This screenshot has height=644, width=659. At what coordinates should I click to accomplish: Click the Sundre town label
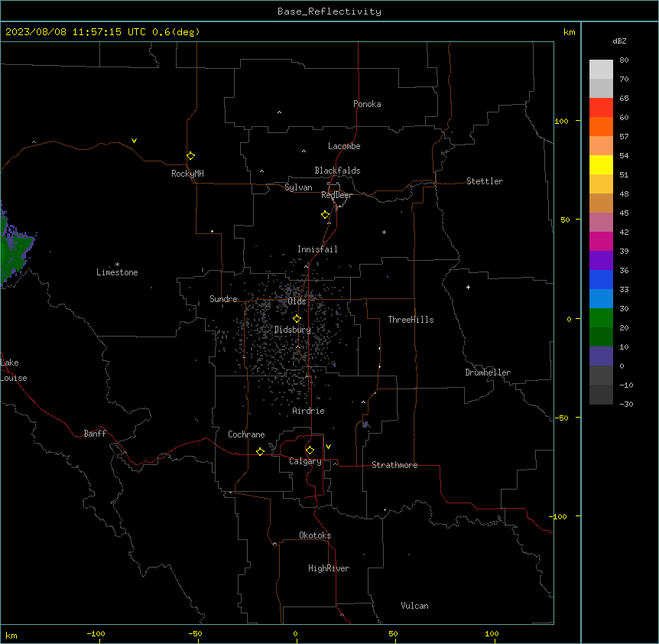[223, 299]
